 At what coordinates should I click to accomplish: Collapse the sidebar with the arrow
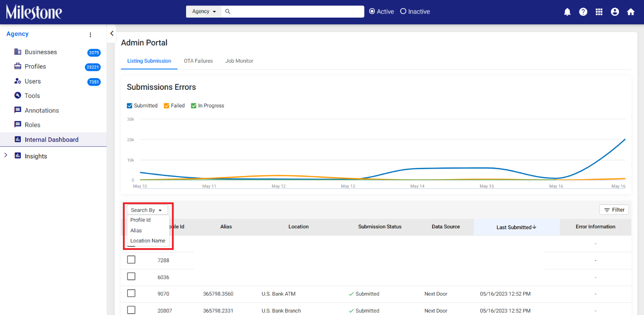[x=112, y=33]
